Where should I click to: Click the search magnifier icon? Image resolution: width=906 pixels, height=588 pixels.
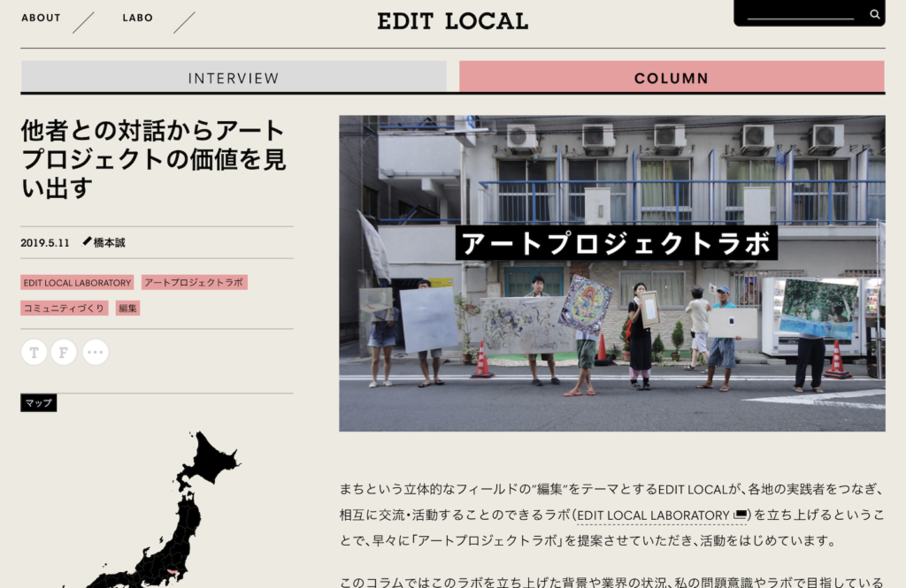(874, 14)
